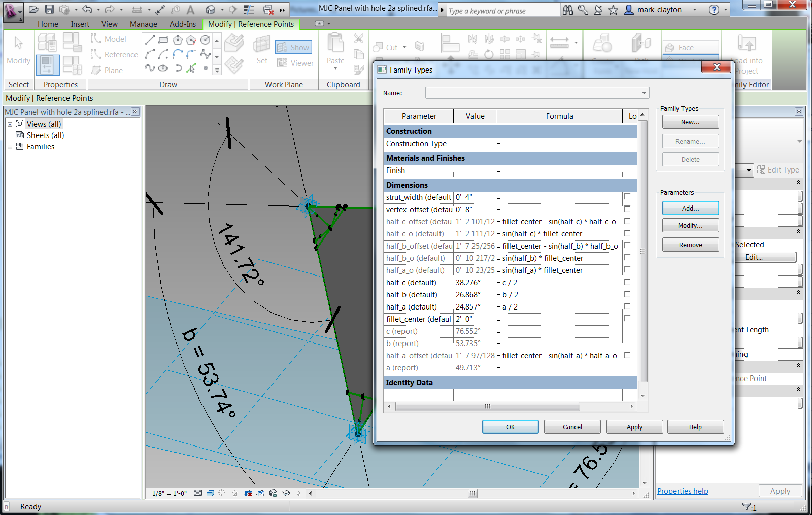This screenshot has height=515, width=812.
Task: Click the New... family type button
Action: (690, 122)
